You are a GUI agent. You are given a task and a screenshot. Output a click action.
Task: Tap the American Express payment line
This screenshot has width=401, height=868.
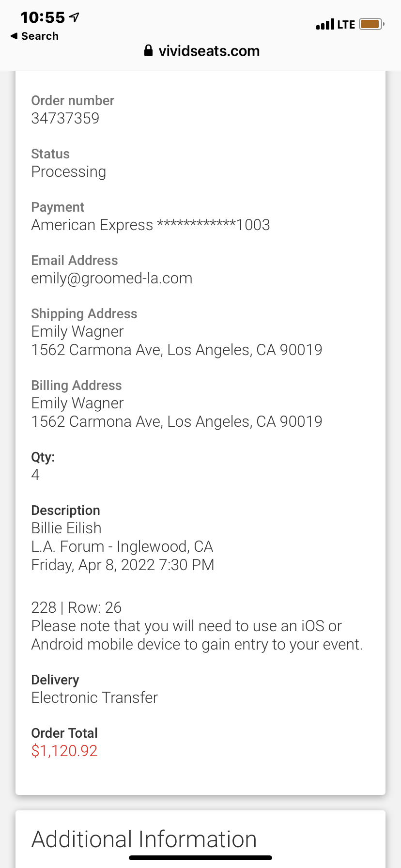tap(151, 225)
